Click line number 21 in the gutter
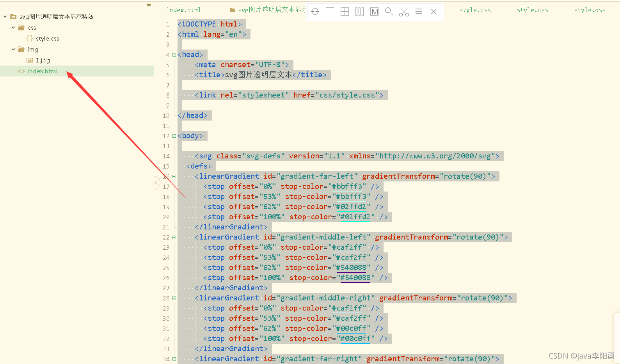Image resolution: width=620 pixels, height=364 pixels. coord(166,227)
